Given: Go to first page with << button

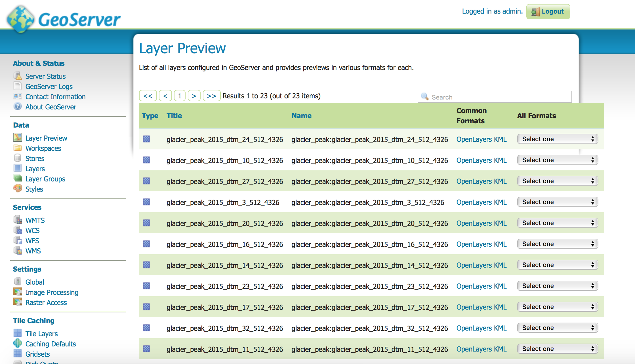Looking at the screenshot, I should tap(148, 96).
